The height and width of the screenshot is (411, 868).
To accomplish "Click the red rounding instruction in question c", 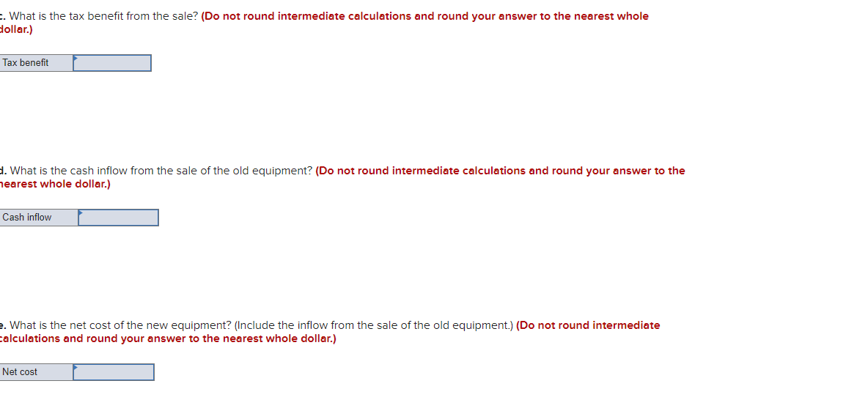I will click(x=424, y=17).
